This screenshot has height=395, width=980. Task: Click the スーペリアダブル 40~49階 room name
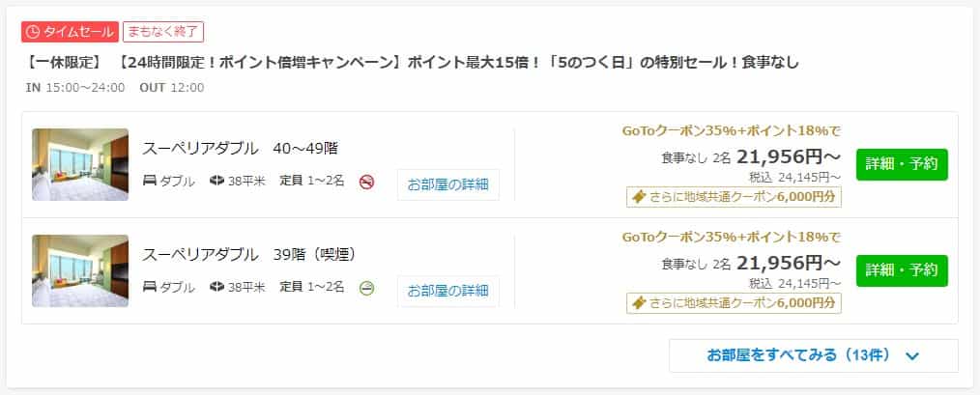[240, 149]
